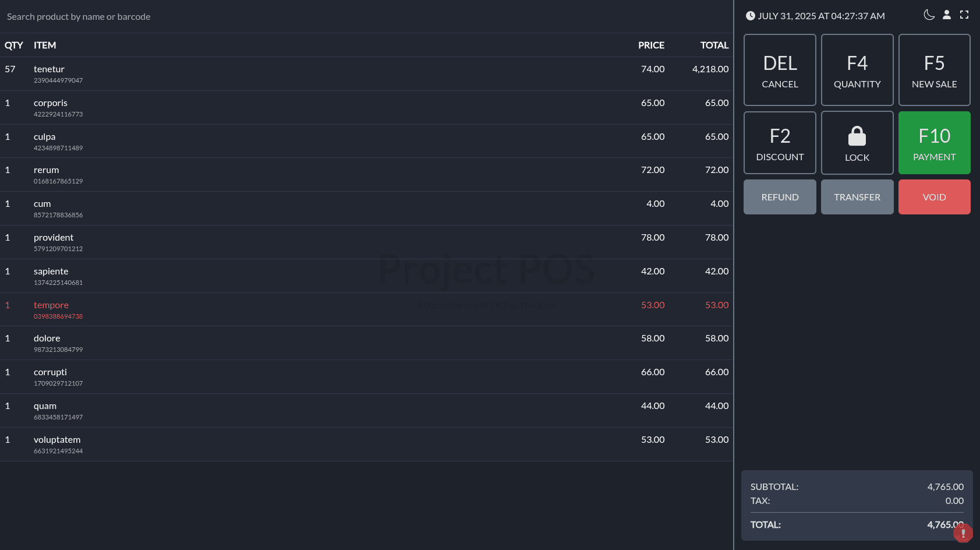Cancel item with the DEL button
The width and height of the screenshot is (980, 550).
[780, 70]
